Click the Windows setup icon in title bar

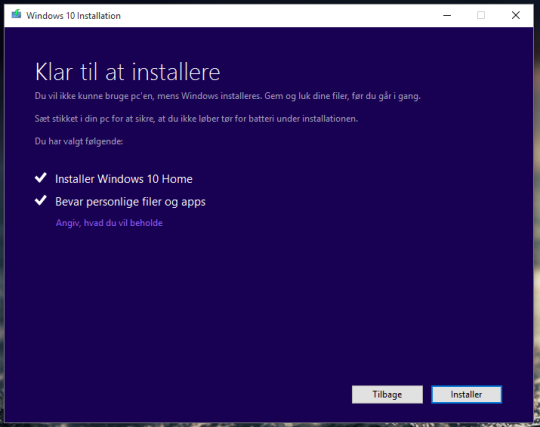coord(16,14)
